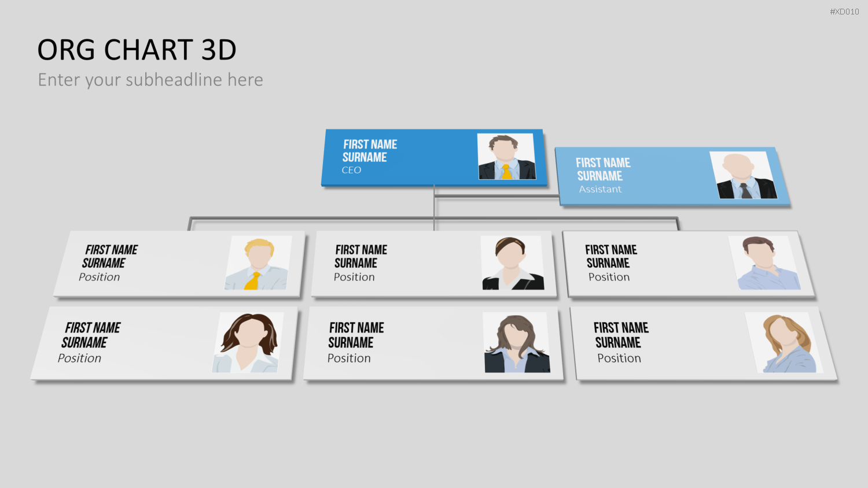Click the #XD010 slide code
The image size is (868, 488).
(844, 12)
